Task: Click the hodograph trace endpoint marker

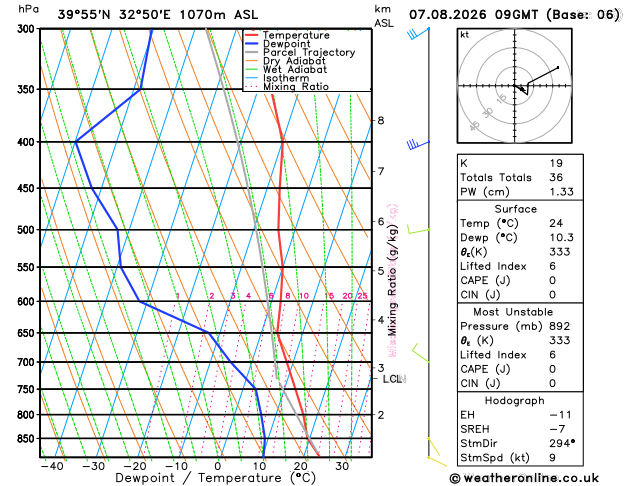Action: [x=558, y=67]
